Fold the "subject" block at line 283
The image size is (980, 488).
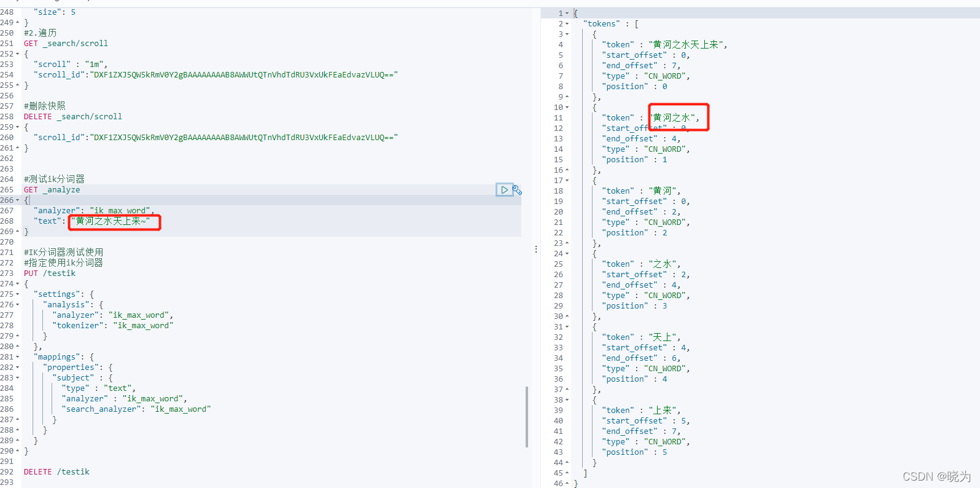17,378
